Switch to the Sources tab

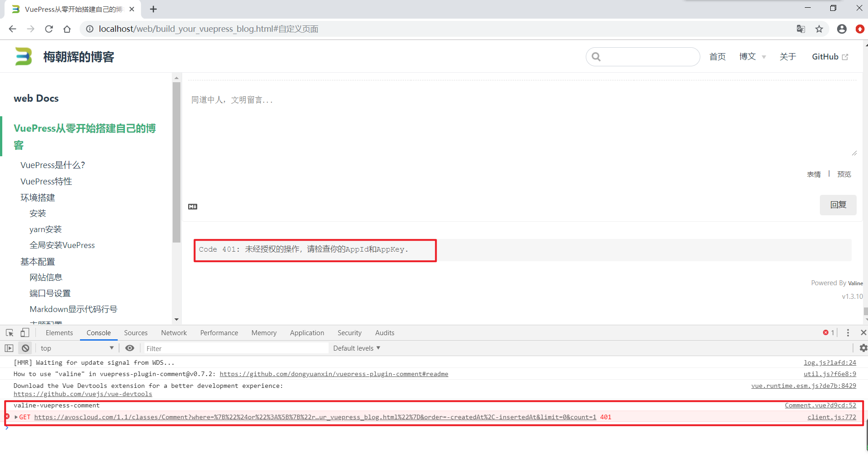[x=136, y=333]
